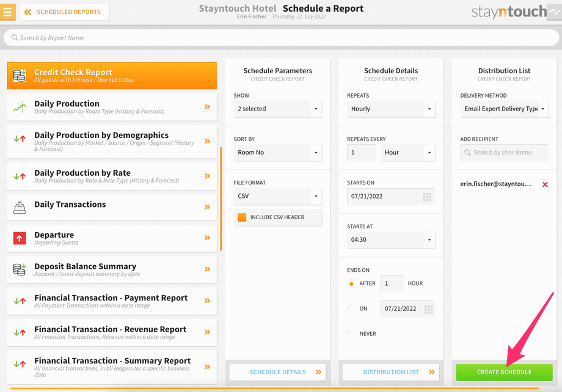The width and height of the screenshot is (562, 392).
Task: Click the Daily Production chart icon
Action: click(20, 107)
